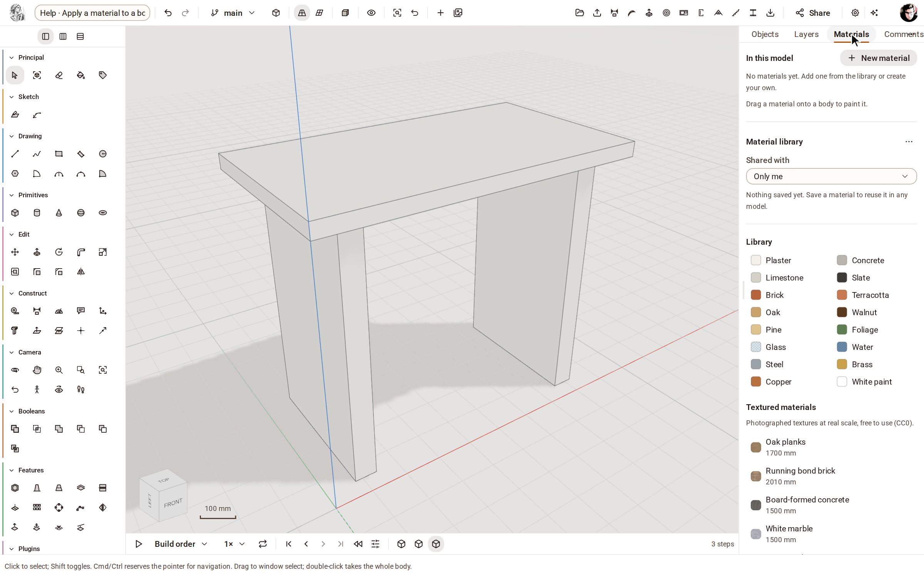This screenshot has height=578, width=924.
Task: Open the main branch dropdown
Action: [x=233, y=13]
